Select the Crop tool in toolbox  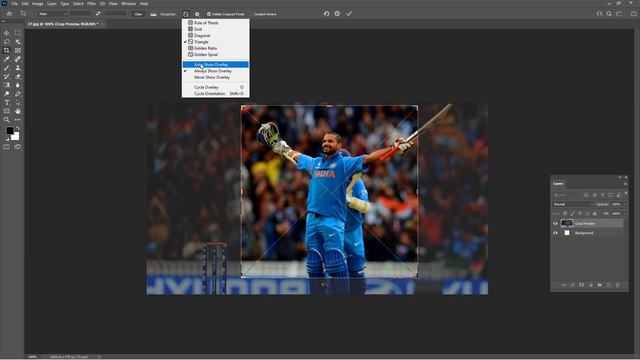coord(7,50)
